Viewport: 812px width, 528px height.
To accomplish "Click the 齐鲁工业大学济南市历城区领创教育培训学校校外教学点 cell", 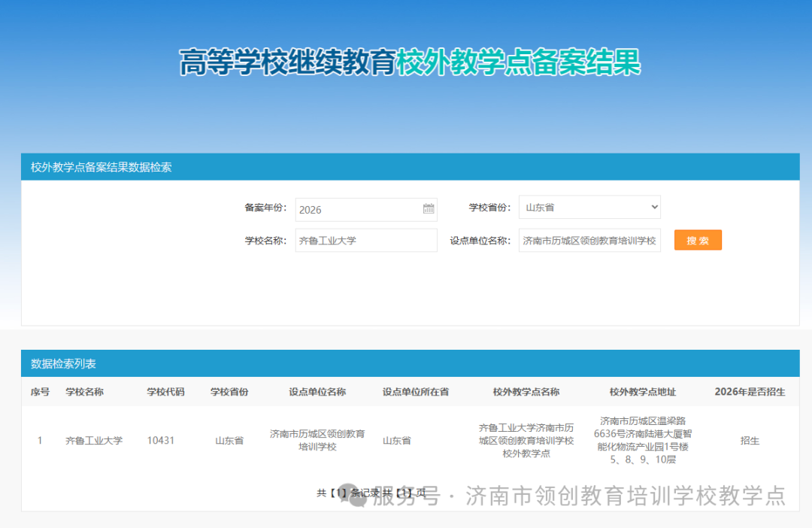I will pos(526,441).
